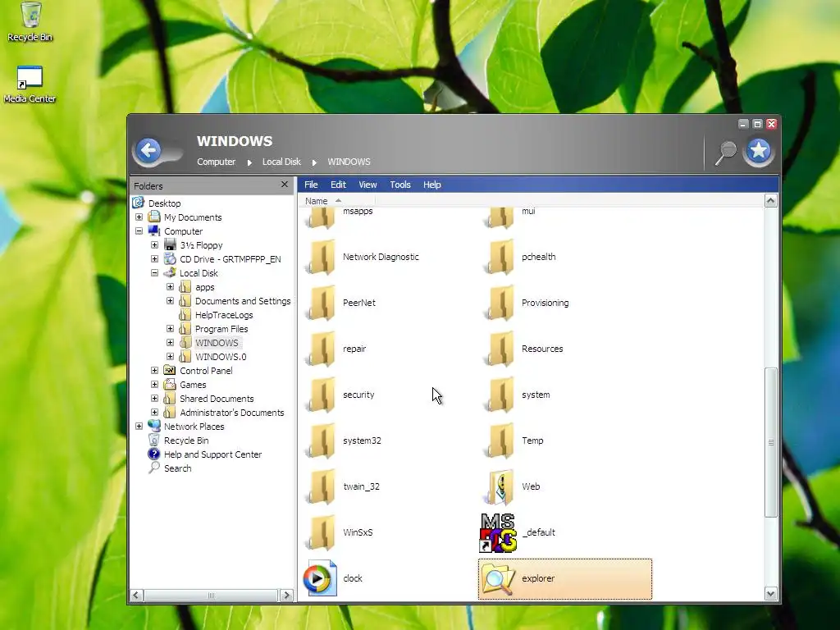Select Shared Documents in the folder tree

pos(217,399)
